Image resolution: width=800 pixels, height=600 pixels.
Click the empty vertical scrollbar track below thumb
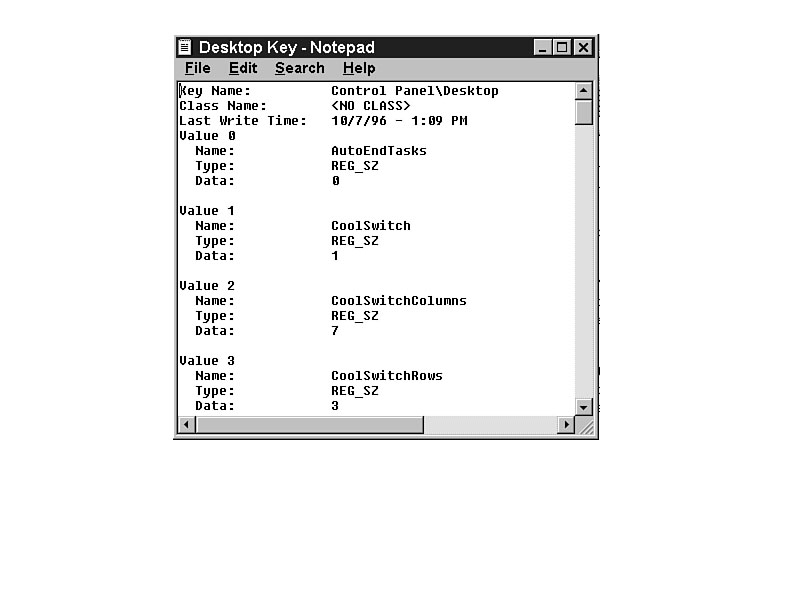(x=584, y=260)
